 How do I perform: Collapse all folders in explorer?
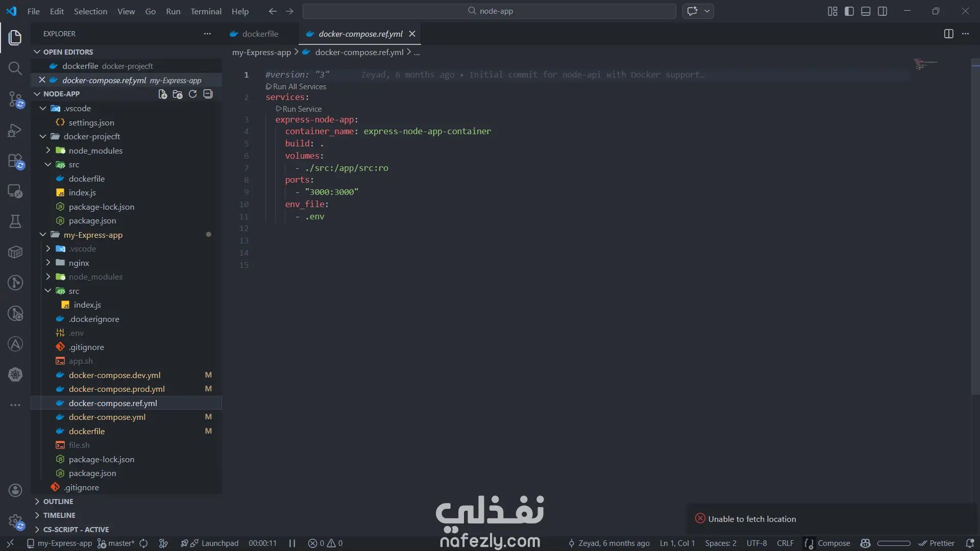(208, 94)
